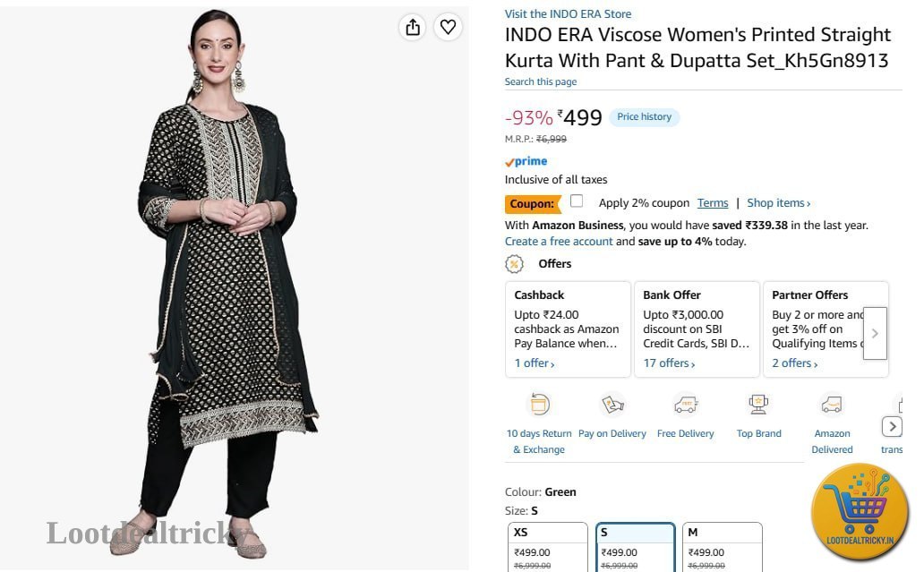Open the Price history badge
The height and width of the screenshot is (572, 924).
click(x=644, y=116)
